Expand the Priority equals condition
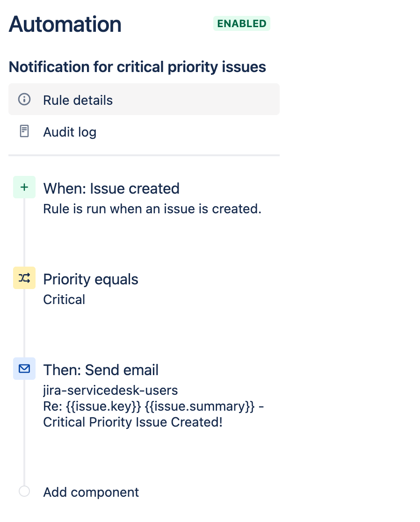 click(90, 279)
